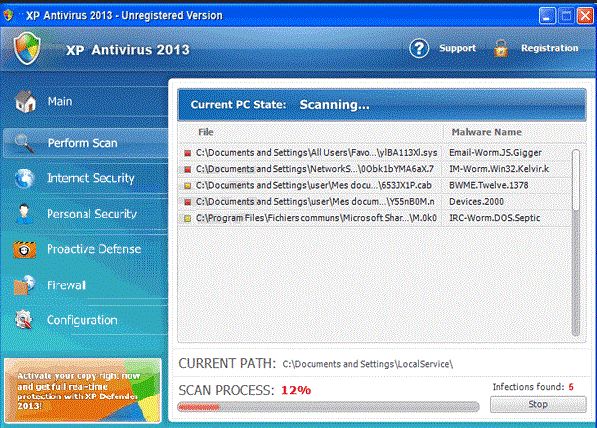Click the shield logo in header
This screenshot has height=428, width=597.
pos(27,48)
